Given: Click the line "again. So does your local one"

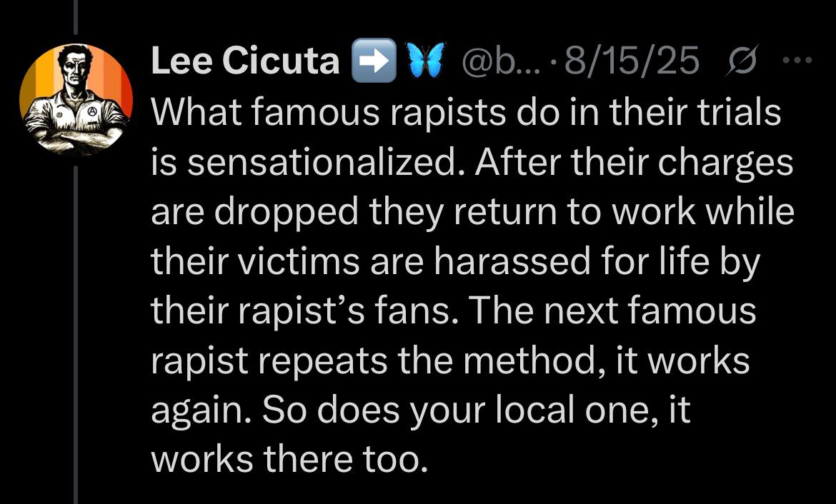Looking at the screenshot, I should coord(420,411).
